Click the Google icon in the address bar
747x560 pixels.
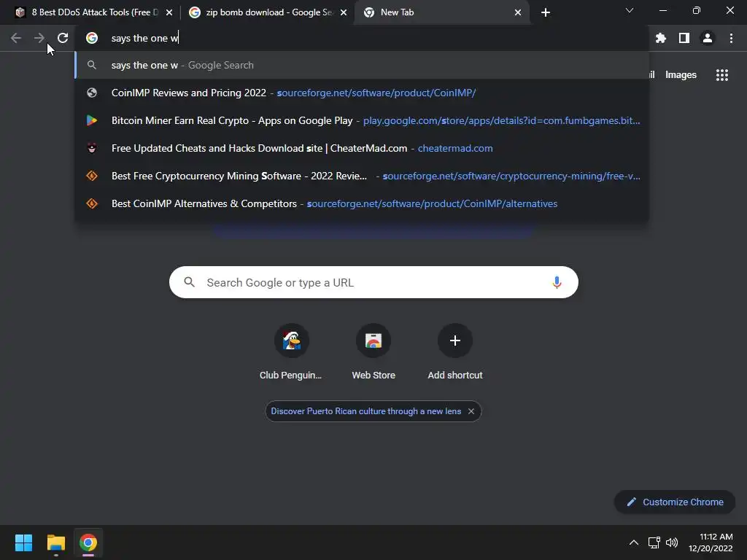click(x=92, y=38)
